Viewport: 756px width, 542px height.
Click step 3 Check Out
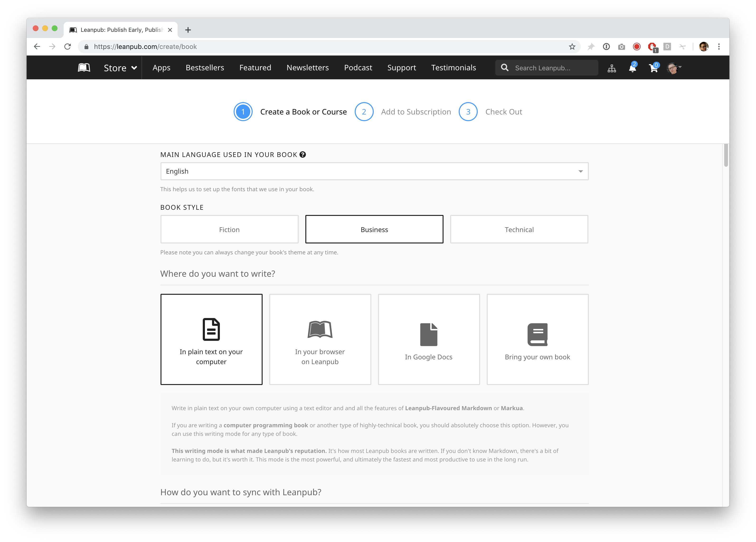coord(490,112)
